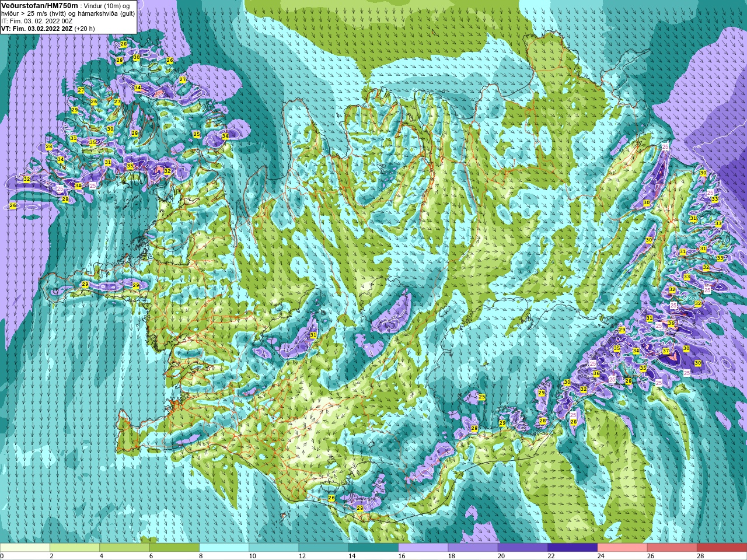Click the light pink 24–26 legend swatch

[622, 548]
